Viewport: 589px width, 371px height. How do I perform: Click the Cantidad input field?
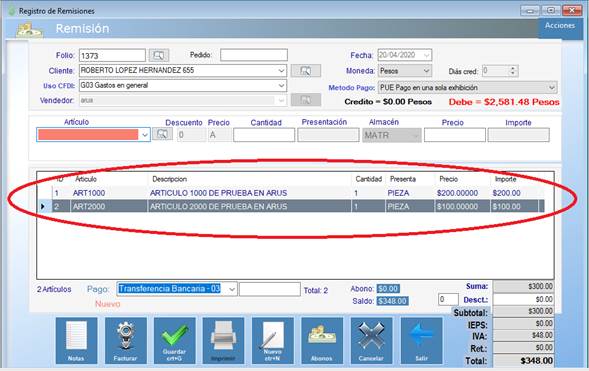264,135
